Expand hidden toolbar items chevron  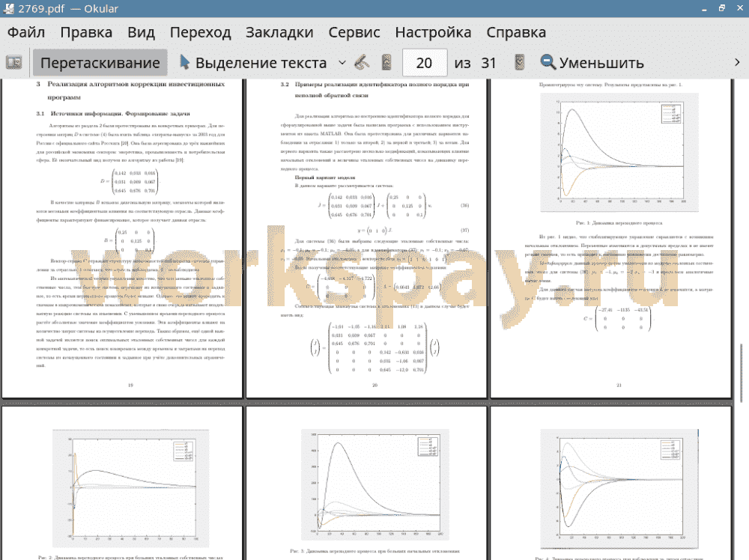point(737,63)
